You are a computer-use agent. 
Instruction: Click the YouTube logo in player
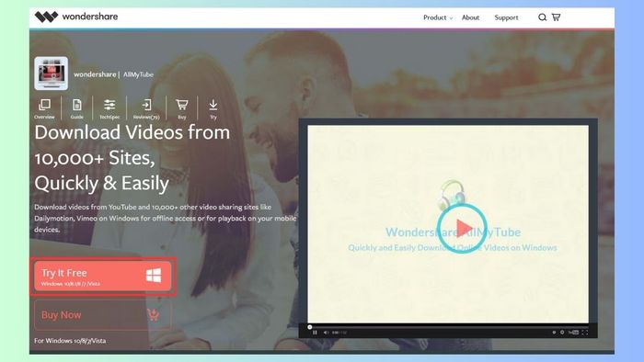[573, 333]
